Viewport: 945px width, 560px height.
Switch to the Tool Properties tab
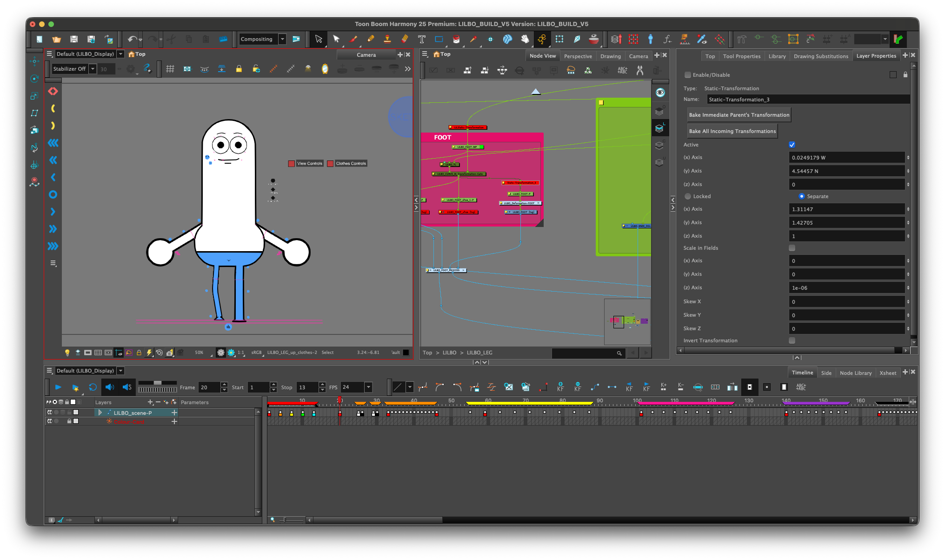tap(741, 56)
